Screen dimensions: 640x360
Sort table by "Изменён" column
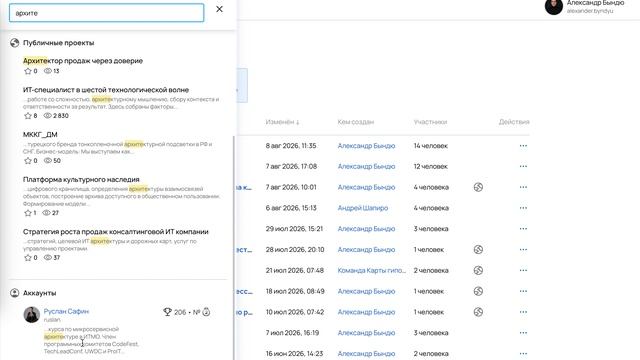282,122
